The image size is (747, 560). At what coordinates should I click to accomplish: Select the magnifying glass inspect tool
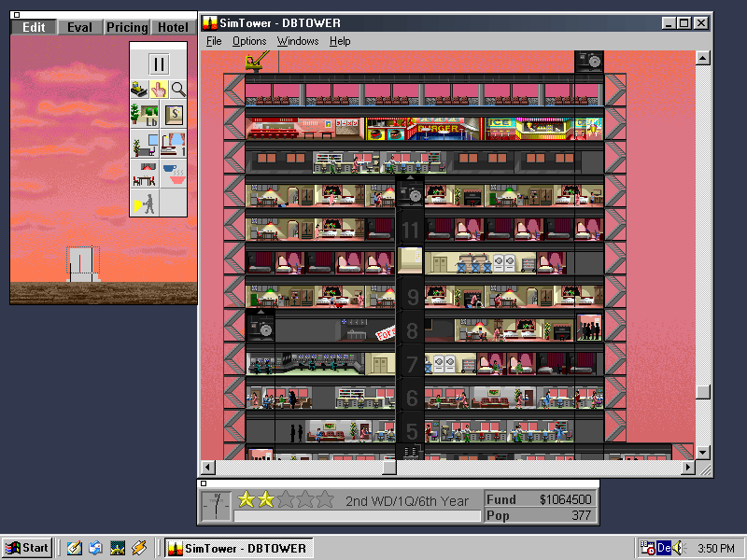[x=177, y=90]
